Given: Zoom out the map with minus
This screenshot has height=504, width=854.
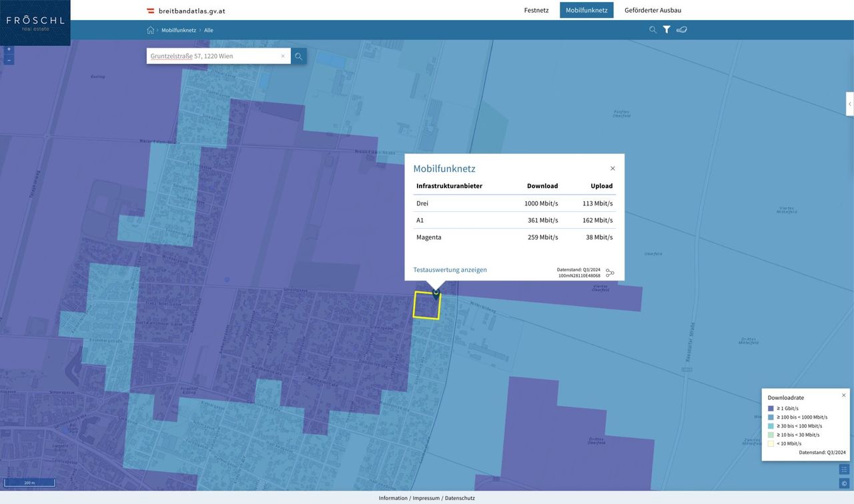Looking at the screenshot, I should 9,60.
